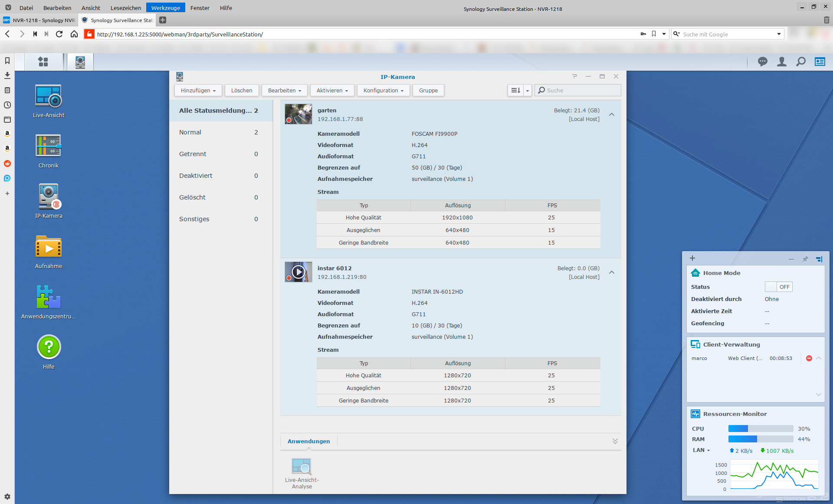Open list layout toggle button

[x=516, y=90]
